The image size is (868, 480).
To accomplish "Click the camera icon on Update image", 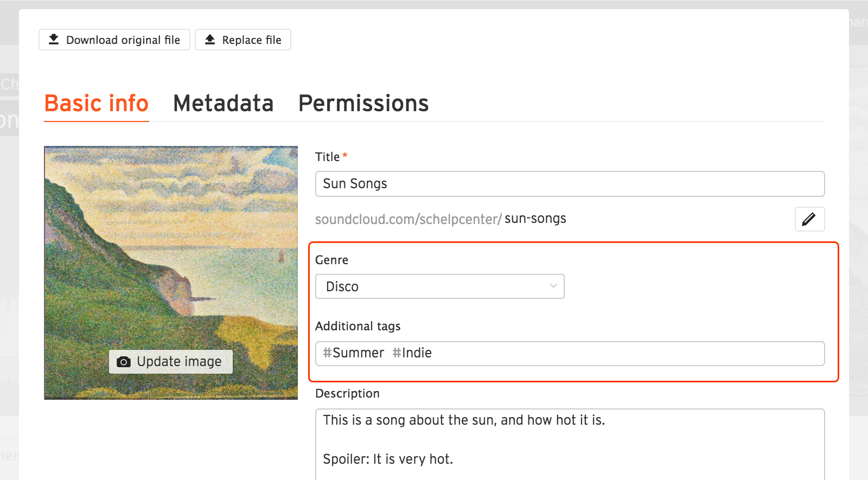I will pos(124,361).
